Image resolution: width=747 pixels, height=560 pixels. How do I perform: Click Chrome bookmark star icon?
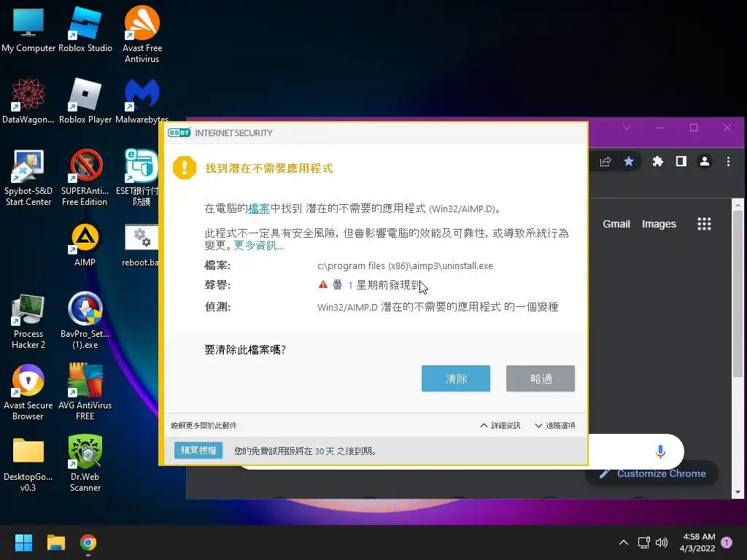pyautogui.click(x=629, y=162)
